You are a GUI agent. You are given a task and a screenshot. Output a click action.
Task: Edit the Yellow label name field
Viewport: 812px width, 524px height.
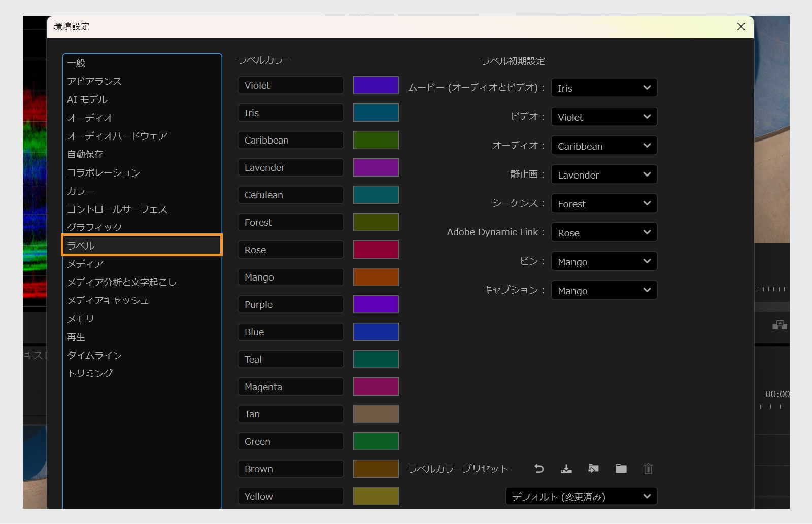291,496
